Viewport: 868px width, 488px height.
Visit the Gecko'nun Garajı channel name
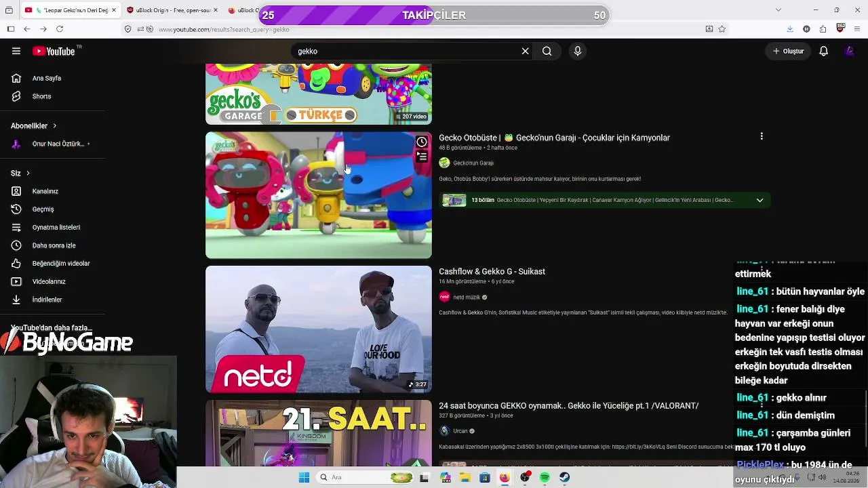[473, 163]
